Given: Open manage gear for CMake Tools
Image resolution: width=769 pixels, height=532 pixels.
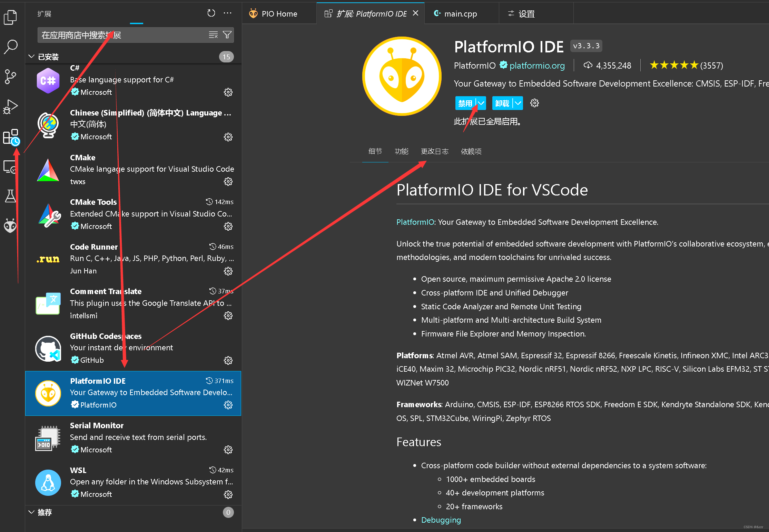Looking at the screenshot, I should 228,226.
